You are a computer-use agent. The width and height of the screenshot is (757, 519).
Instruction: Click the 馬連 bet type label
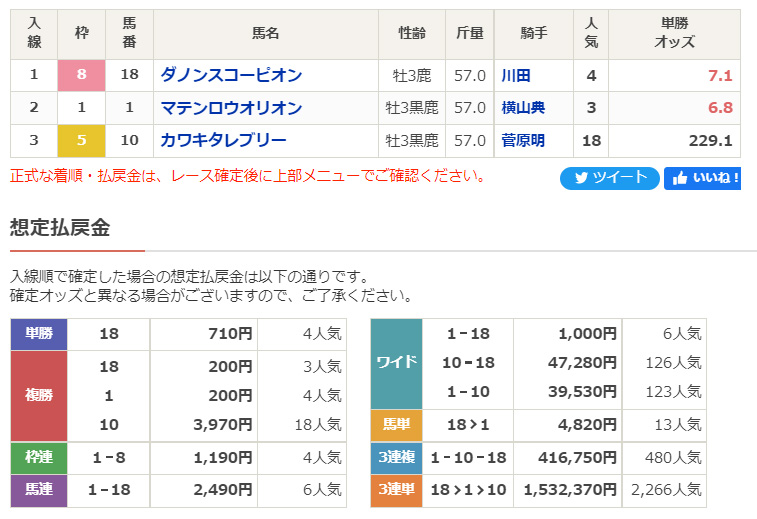(39, 490)
